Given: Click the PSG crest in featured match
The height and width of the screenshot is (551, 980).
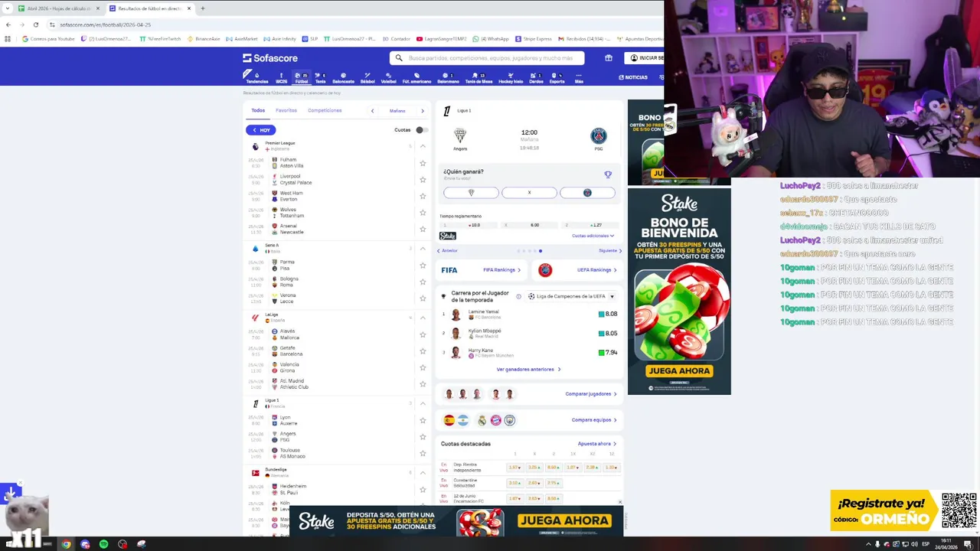Looking at the screenshot, I should tap(599, 135).
